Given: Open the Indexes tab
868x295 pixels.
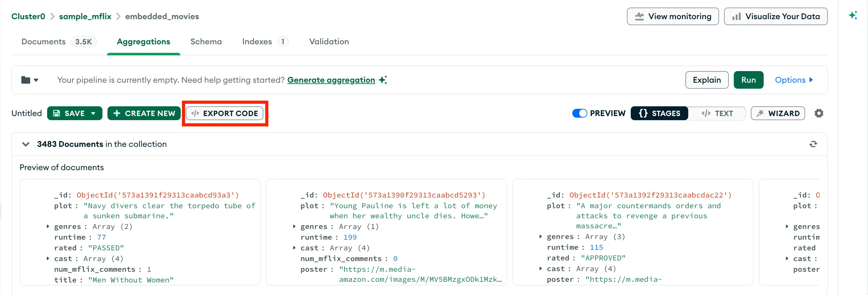Looking at the screenshot, I should coord(257,42).
